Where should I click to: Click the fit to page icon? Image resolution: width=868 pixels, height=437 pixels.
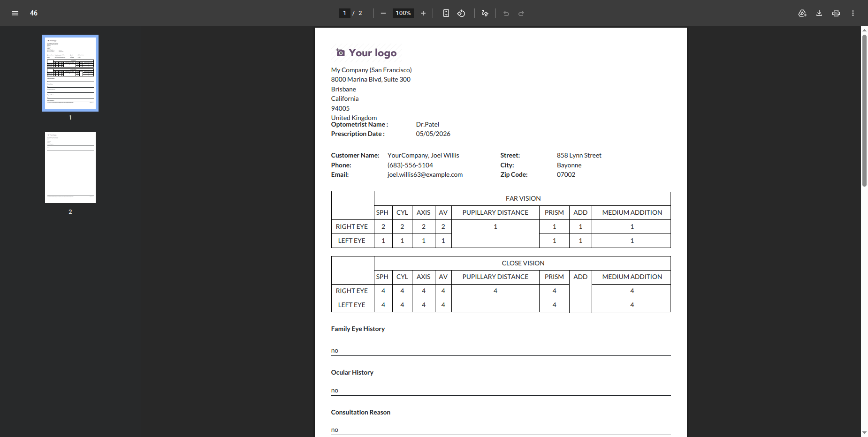[x=446, y=13]
